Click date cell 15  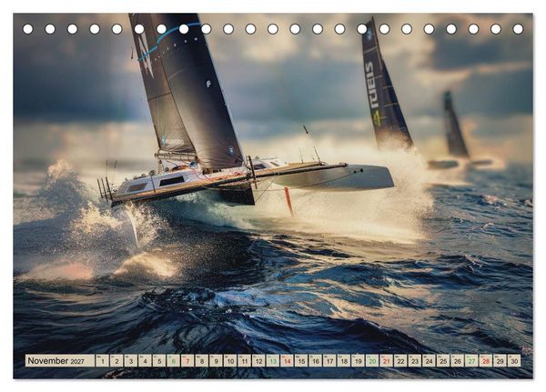tap(301, 361)
